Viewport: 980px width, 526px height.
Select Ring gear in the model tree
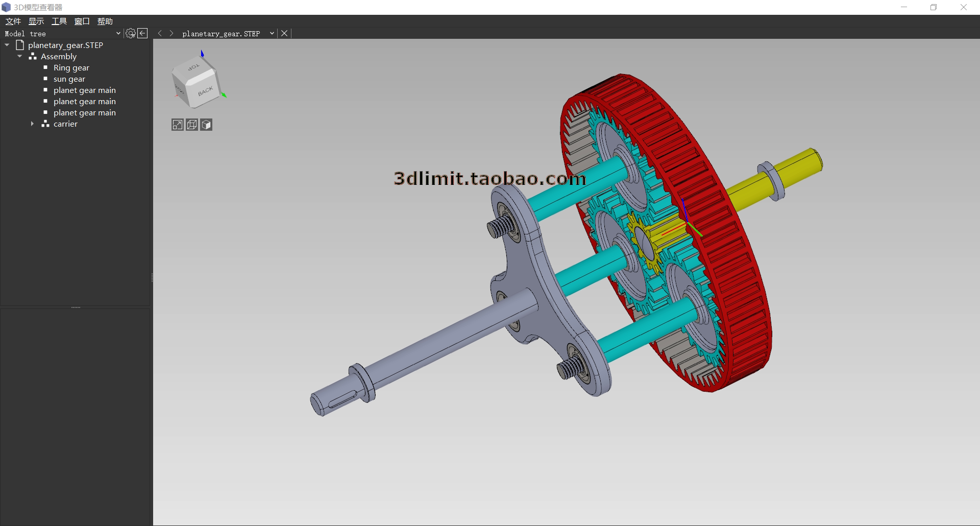(x=71, y=67)
